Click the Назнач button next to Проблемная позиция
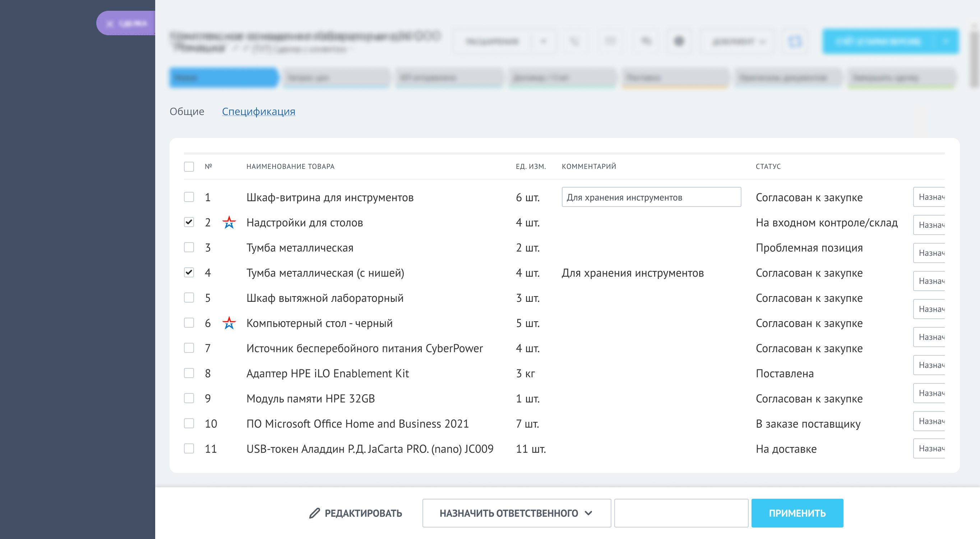 (x=929, y=253)
